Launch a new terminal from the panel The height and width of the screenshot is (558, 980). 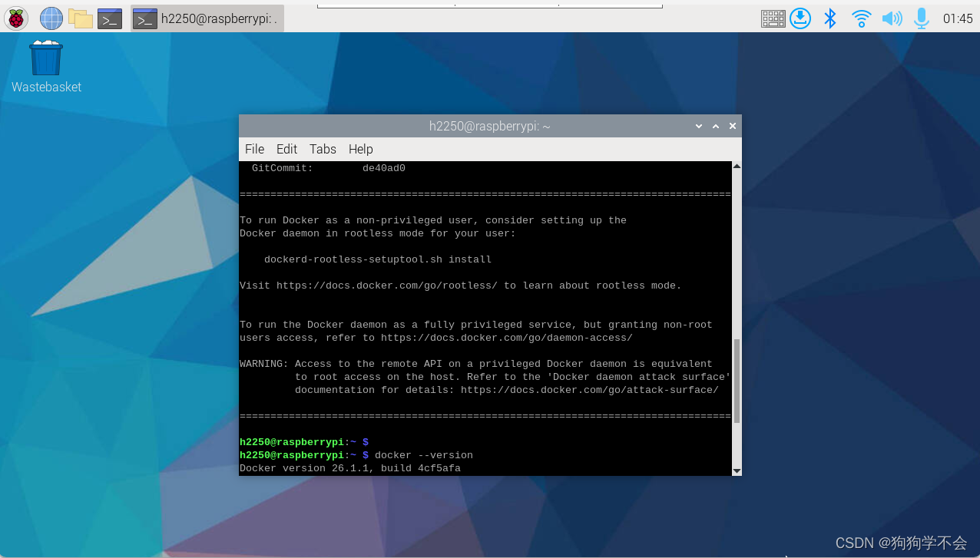pyautogui.click(x=110, y=18)
